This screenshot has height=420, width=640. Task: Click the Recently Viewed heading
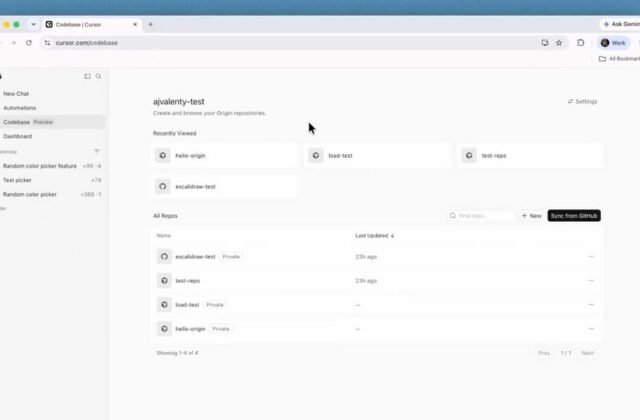(174, 133)
